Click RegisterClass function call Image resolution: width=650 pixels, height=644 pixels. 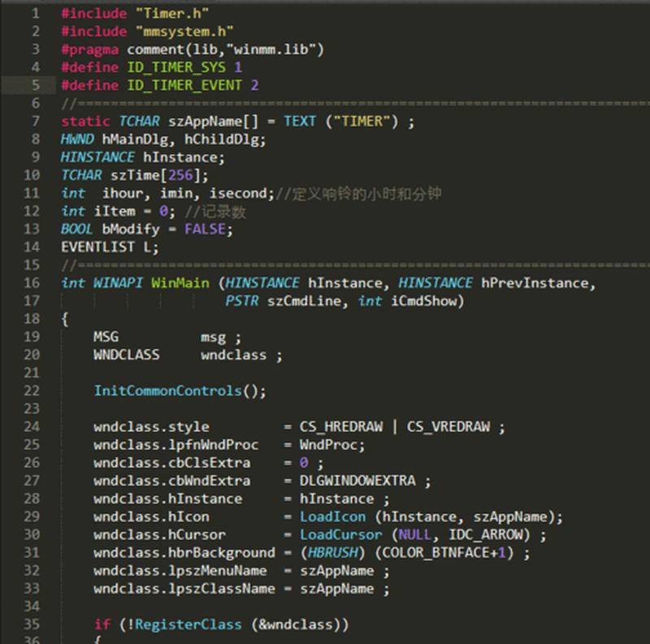coord(188,625)
